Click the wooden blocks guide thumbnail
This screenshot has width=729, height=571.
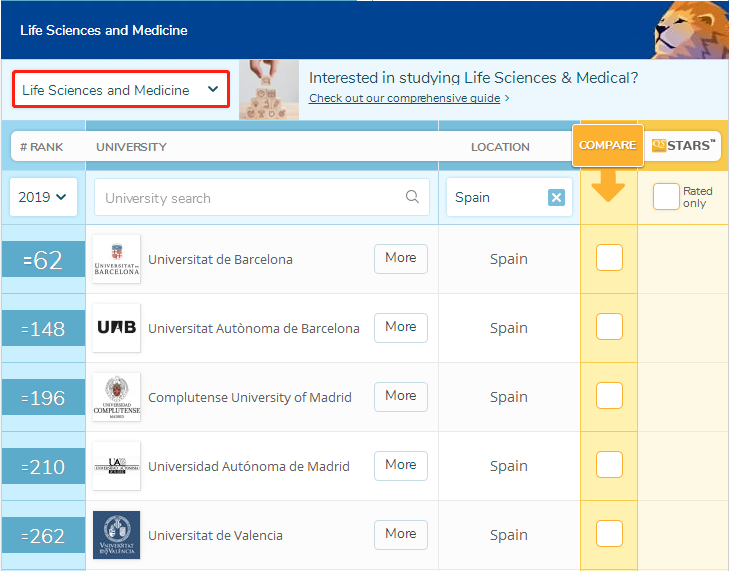point(269,89)
